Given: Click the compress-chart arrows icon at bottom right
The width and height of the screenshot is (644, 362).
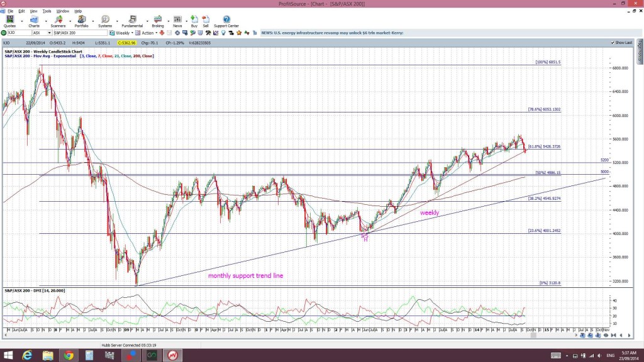Looking at the screenshot, I should [613, 336].
